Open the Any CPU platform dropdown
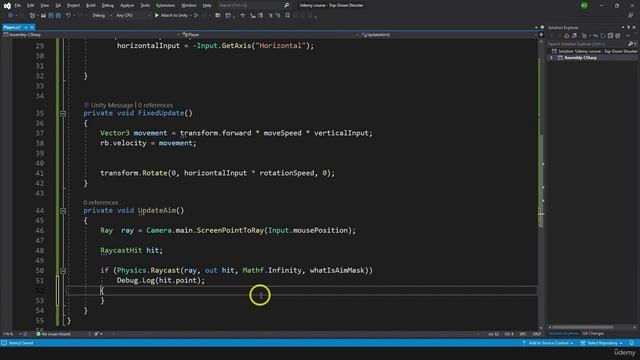 point(133,16)
